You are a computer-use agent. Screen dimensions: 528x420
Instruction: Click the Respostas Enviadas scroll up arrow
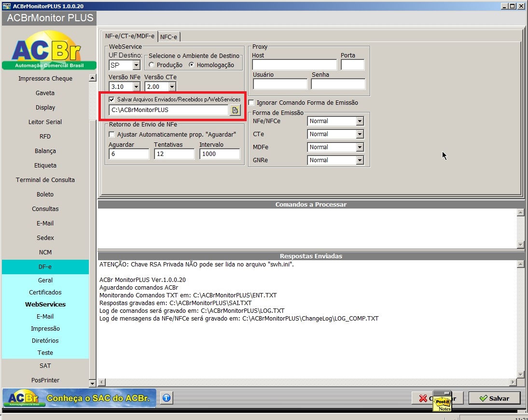tap(521, 265)
